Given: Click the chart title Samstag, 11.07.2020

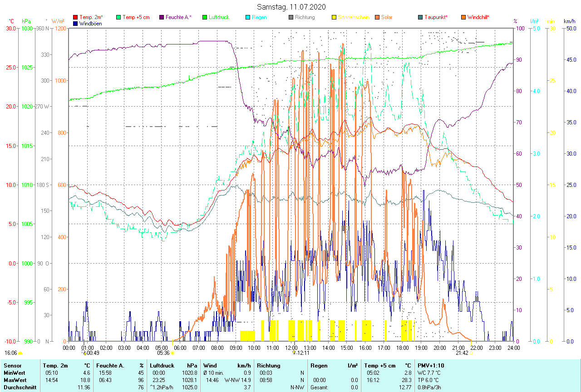Looking at the screenshot, I should [x=291, y=7].
